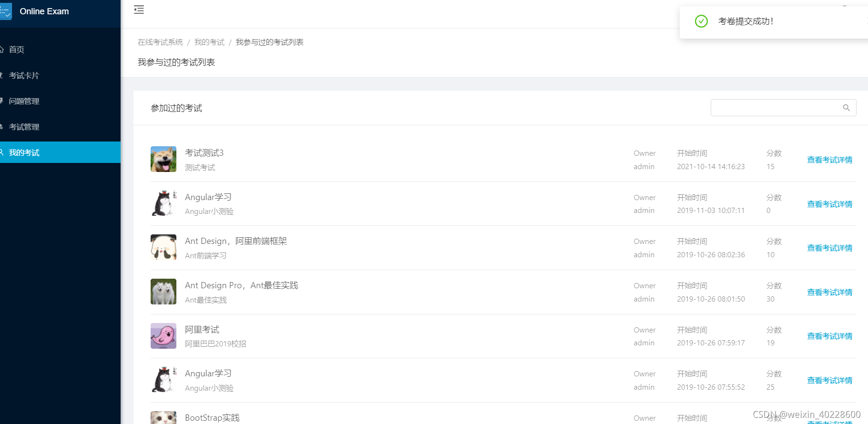This screenshot has height=424, width=868.
Task: Click the pink seal thumbnail for 阿里考试
Action: pos(163,336)
